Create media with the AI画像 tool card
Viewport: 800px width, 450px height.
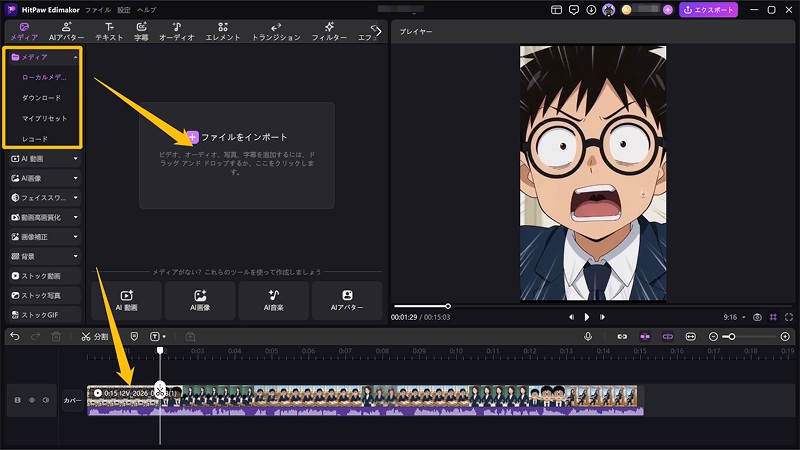coord(200,301)
